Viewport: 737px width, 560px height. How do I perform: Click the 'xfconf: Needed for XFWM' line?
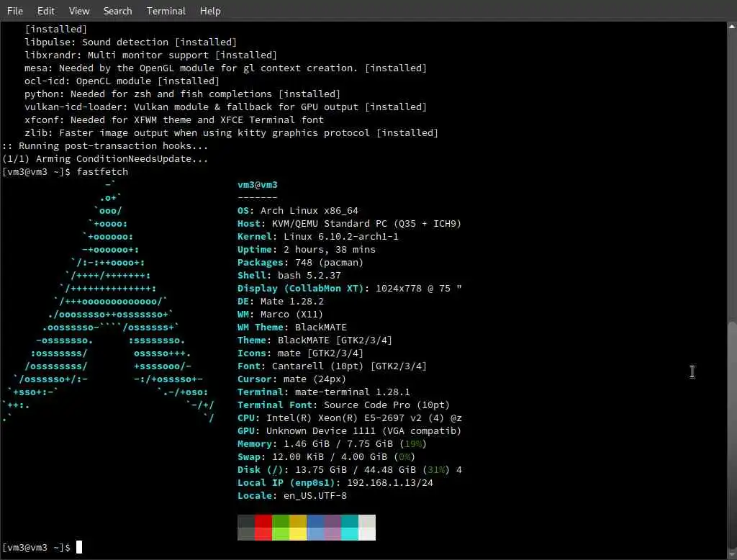(x=174, y=120)
